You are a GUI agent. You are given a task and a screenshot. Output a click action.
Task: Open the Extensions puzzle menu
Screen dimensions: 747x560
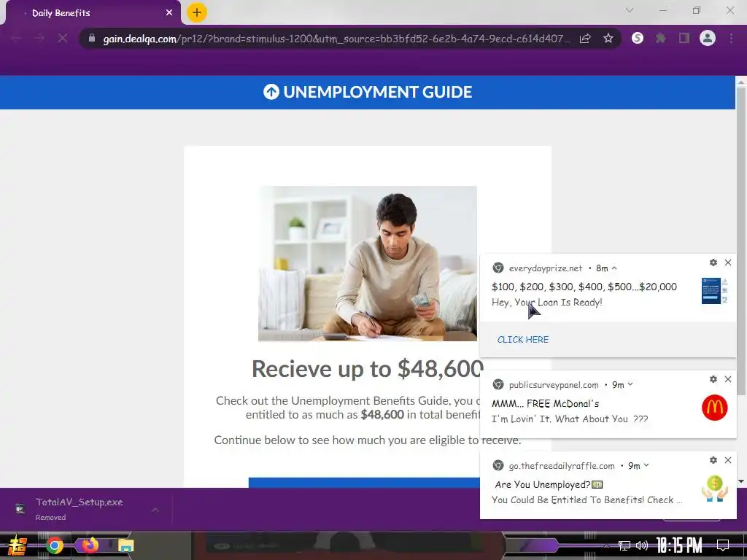[x=661, y=38]
